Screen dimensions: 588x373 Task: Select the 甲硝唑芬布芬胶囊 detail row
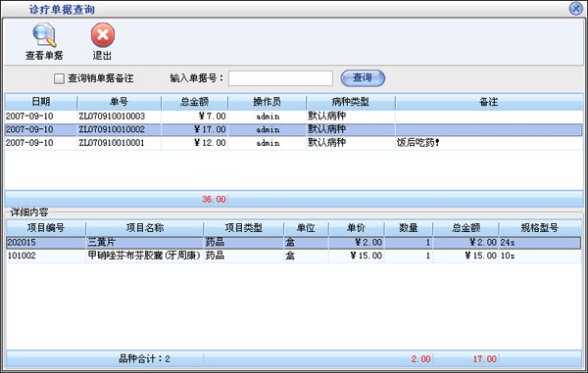294,256
